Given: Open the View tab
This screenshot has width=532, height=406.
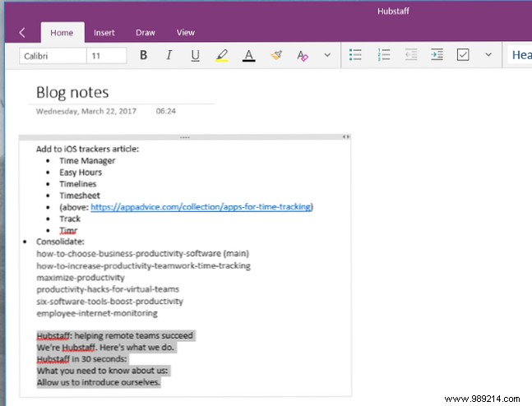Looking at the screenshot, I should pyautogui.click(x=185, y=33).
